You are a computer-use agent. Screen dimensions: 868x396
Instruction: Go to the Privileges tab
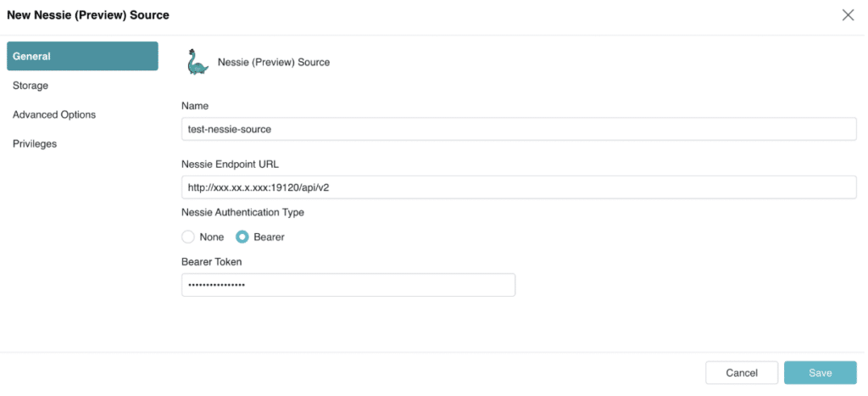click(x=35, y=143)
